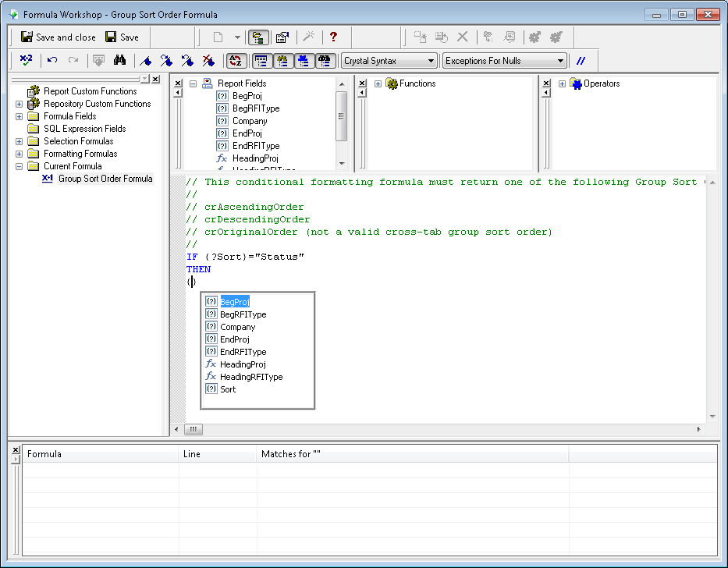Choose BegRFIType from the autocomplete list
Viewport: 728px width, 568px height.
point(243,314)
